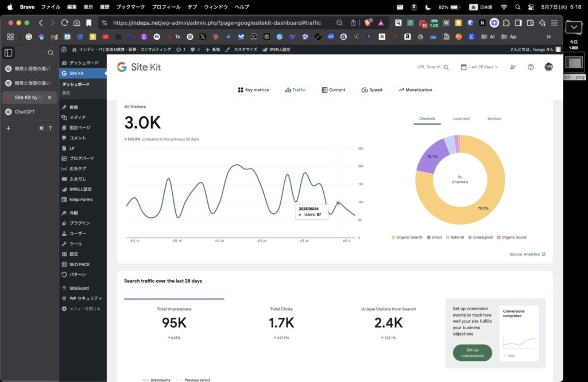
Task: Click the Brave Shields lion icon
Action: (x=368, y=23)
